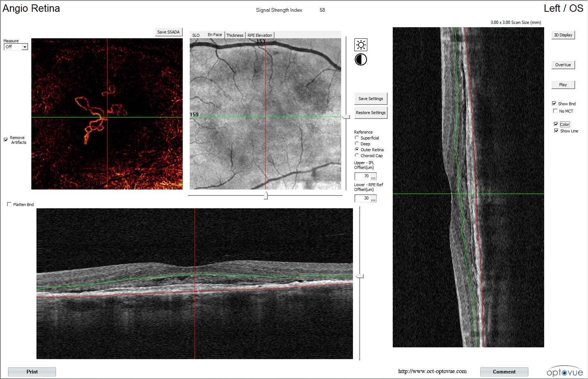The image size is (588, 379).
Task: Select the Choroid Cap radio button
Action: (357, 155)
